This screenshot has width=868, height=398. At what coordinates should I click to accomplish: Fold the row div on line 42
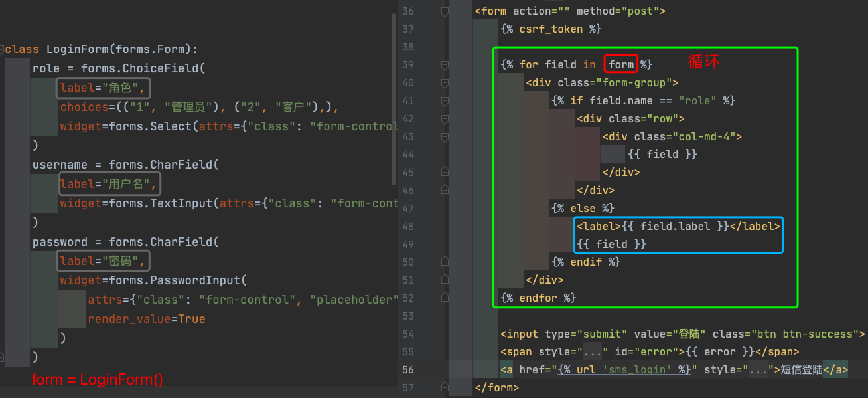(x=445, y=119)
